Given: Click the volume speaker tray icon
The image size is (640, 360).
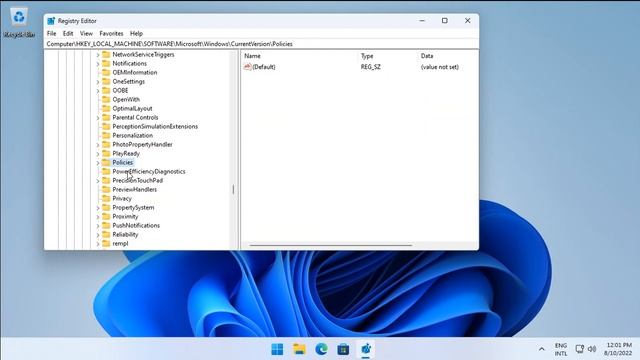Looking at the screenshot, I should pyautogui.click(x=592, y=349).
